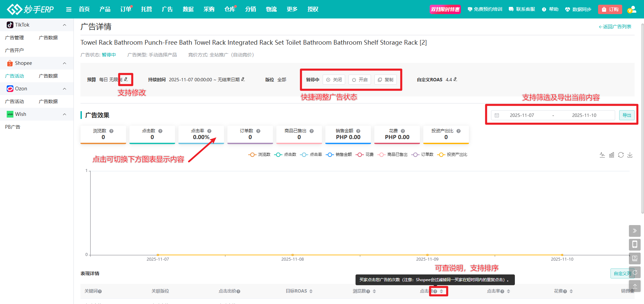Screen dimensions: 644x304
Task: Click the start date field 2025-11-07
Action: (522, 115)
